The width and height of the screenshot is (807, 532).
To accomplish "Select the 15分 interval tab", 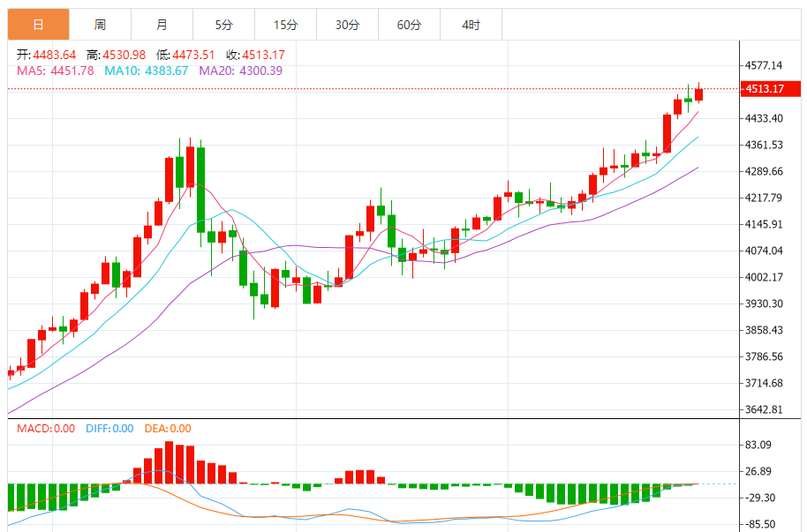I will [x=285, y=25].
